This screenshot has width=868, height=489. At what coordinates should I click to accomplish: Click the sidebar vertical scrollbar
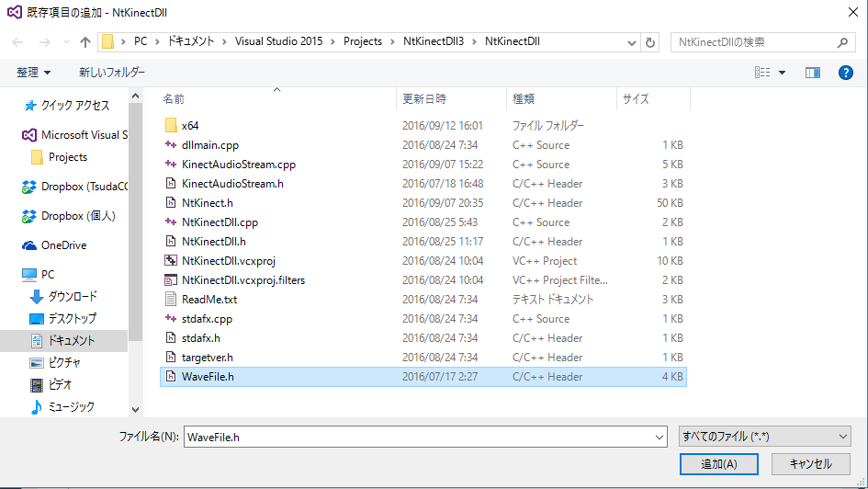(136, 230)
